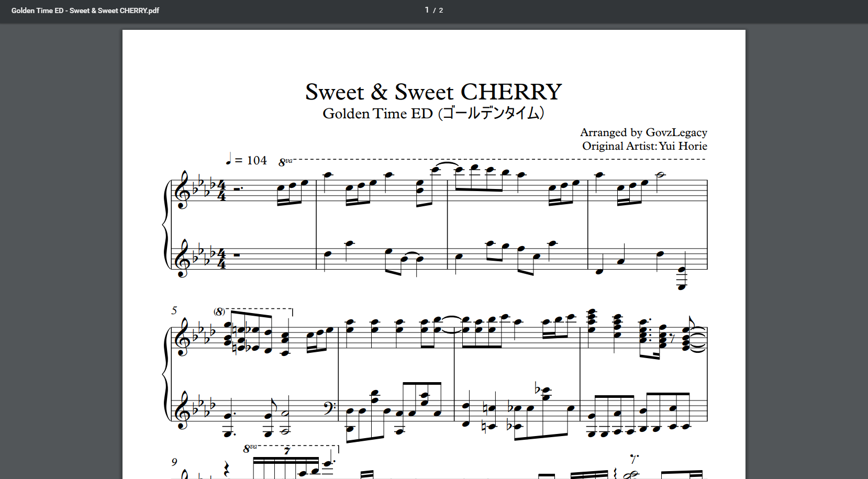The height and width of the screenshot is (479, 868).
Task: Click the PDF filename in the toolbar
Action: pyautogui.click(x=85, y=10)
